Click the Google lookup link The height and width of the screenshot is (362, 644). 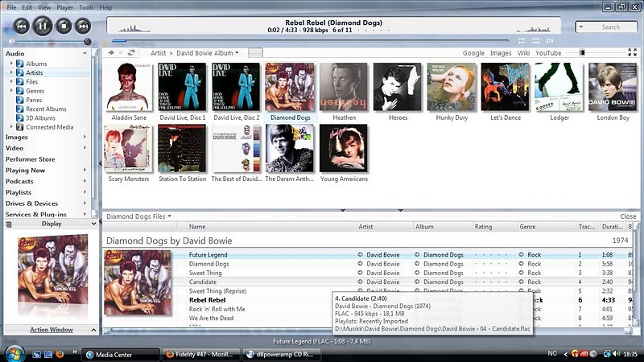pos(473,53)
